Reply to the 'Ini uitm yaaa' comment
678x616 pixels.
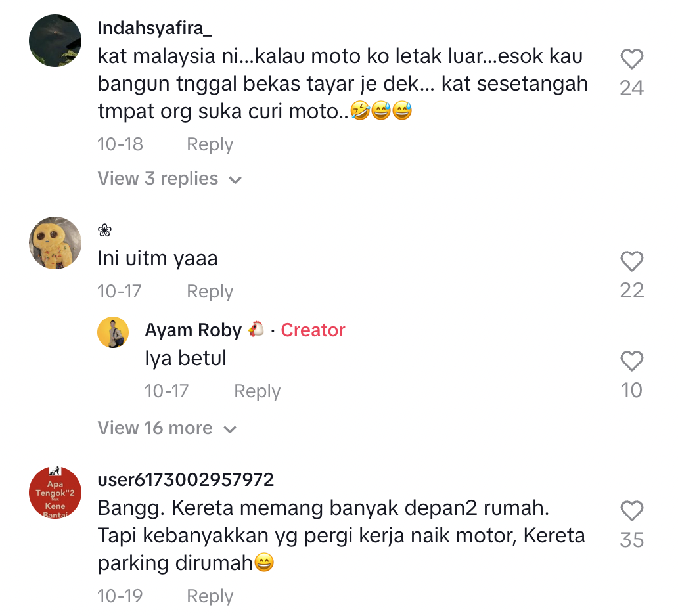coord(210,292)
